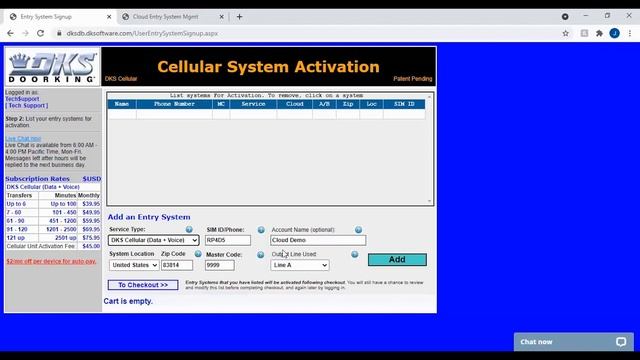Click the SIM ID/Phone help icon
The width and height of the screenshot is (640, 360).
pos(261,230)
